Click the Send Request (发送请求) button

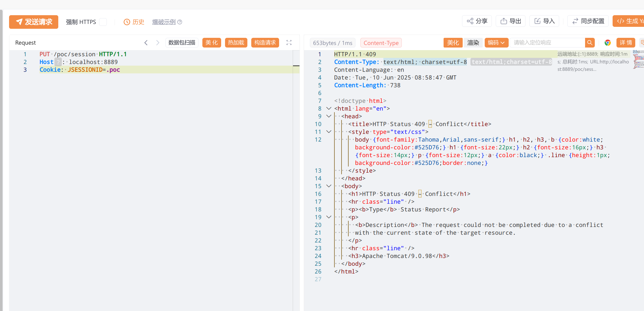coord(34,22)
